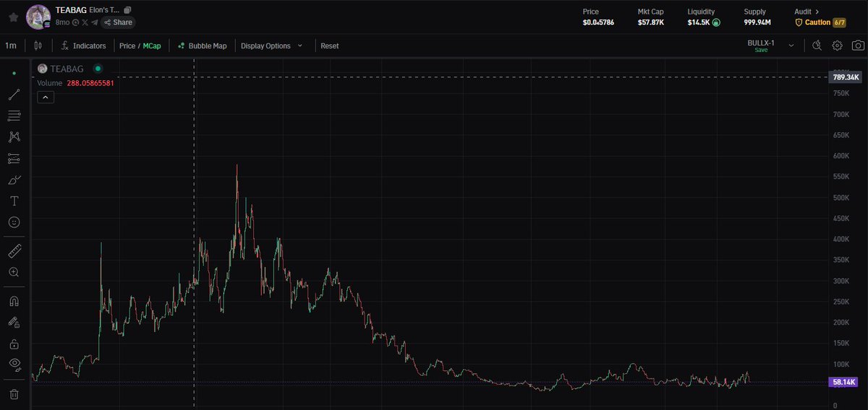Viewport: 868px width, 410px height.
Task: Click Reset in the chart toolbar
Action: pyautogui.click(x=329, y=46)
